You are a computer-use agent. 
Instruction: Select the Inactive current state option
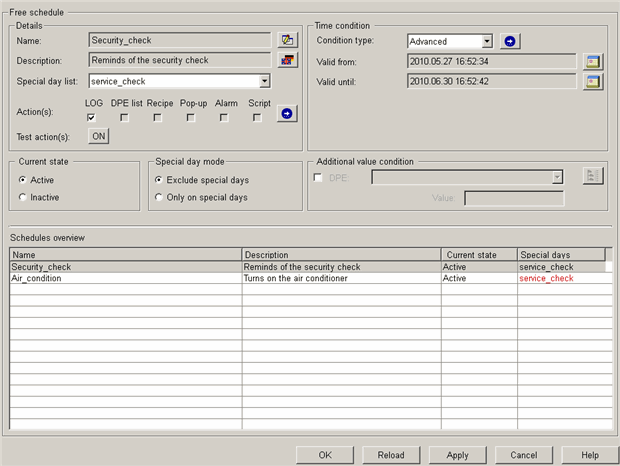23,197
